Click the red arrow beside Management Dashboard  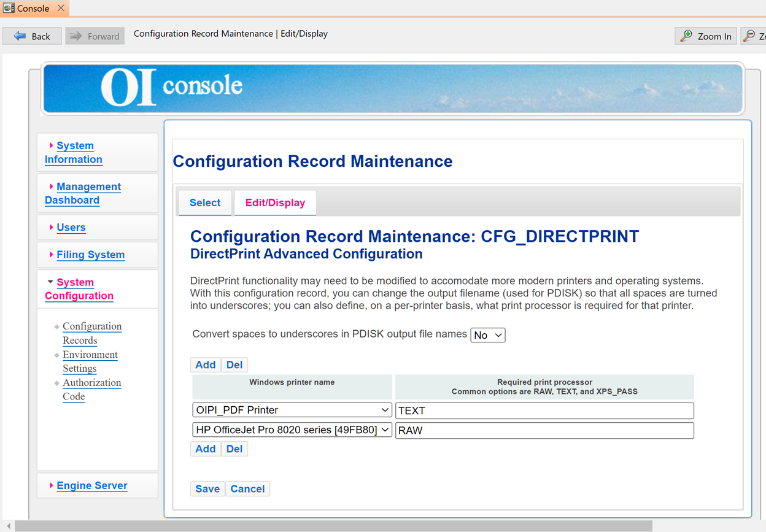click(51, 186)
